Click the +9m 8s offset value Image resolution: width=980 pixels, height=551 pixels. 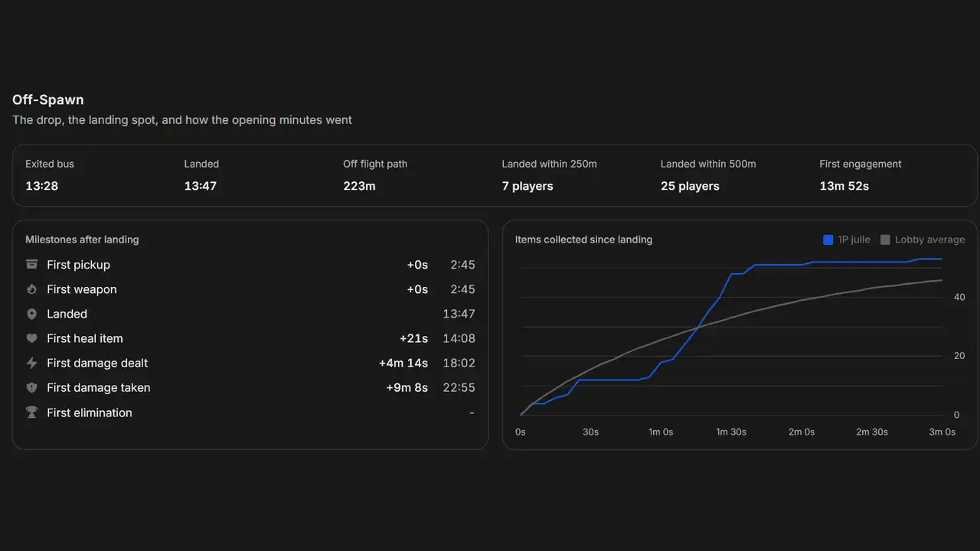coord(407,387)
